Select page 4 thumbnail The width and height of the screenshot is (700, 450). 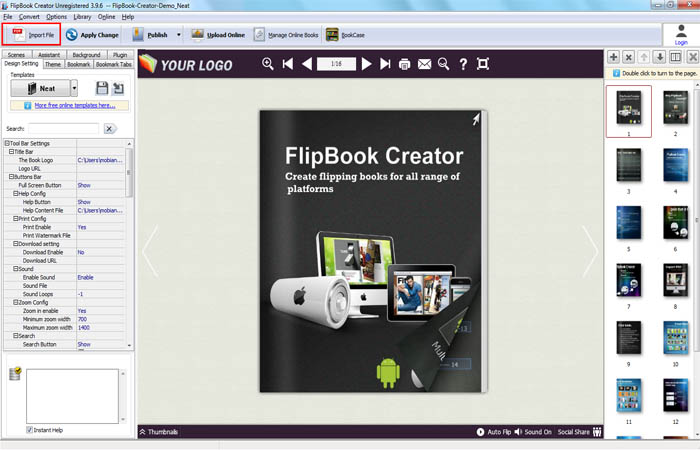[x=675, y=166]
